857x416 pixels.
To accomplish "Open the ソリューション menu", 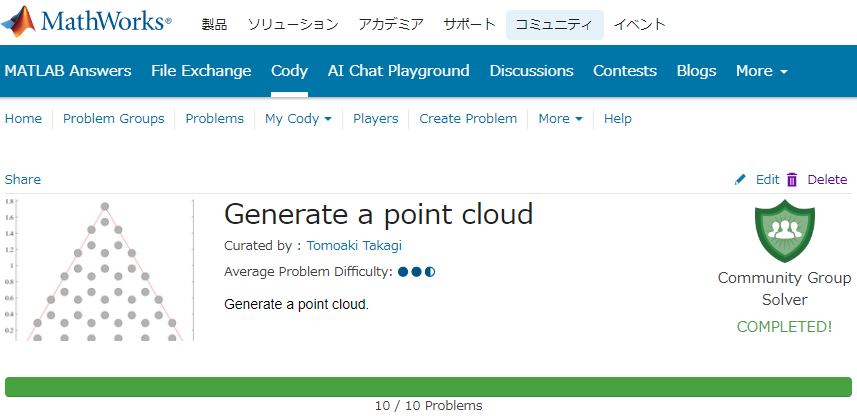I will pyautogui.click(x=293, y=24).
